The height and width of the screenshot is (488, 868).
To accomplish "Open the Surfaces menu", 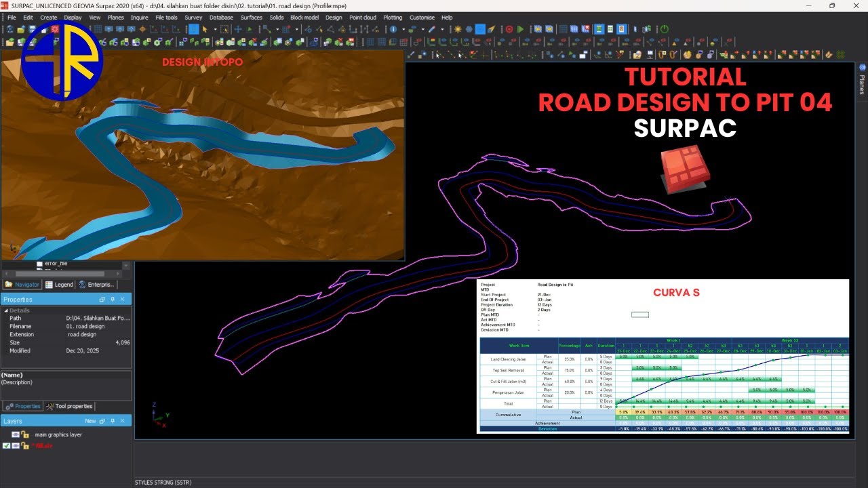I will click(252, 18).
